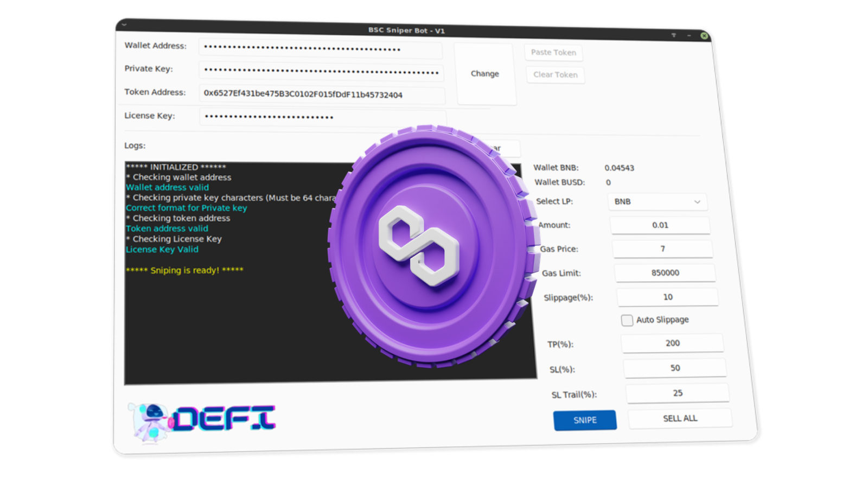Click the Change button
Screen dimensions: 868x489
coord(485,74)
